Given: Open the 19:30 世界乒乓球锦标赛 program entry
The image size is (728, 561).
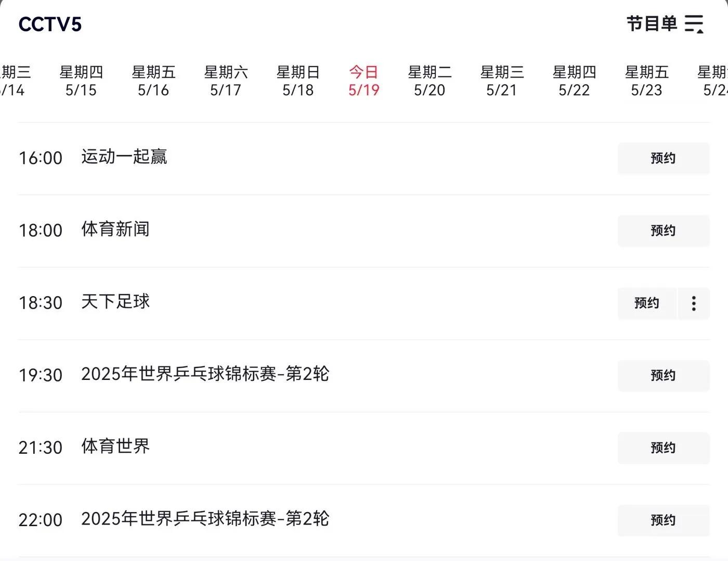Looking at the screenshot, I should 205,374.
